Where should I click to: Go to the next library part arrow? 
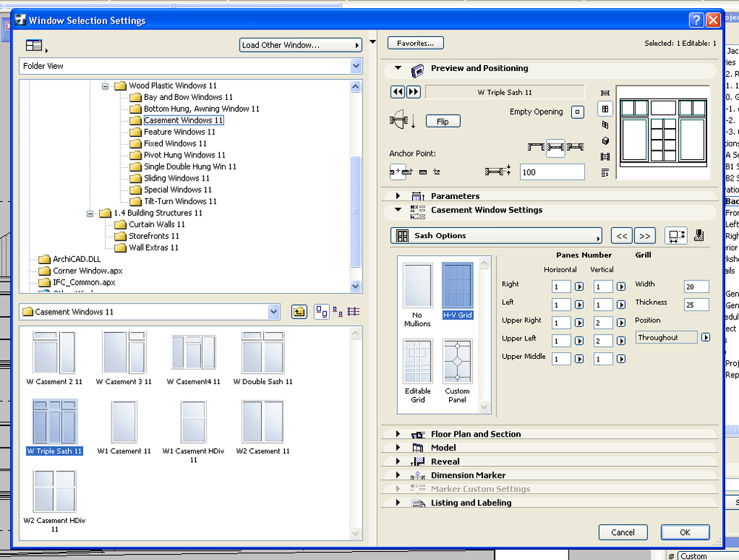414,92
